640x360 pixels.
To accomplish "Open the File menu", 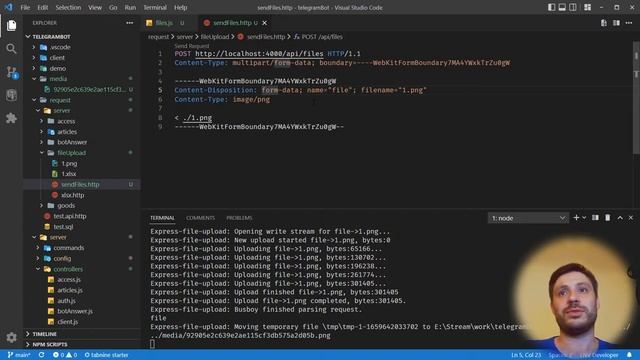I will [25, 7].
